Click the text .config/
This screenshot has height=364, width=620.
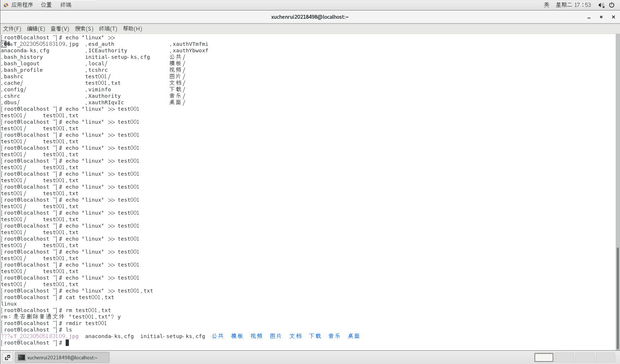coord(13,89)
